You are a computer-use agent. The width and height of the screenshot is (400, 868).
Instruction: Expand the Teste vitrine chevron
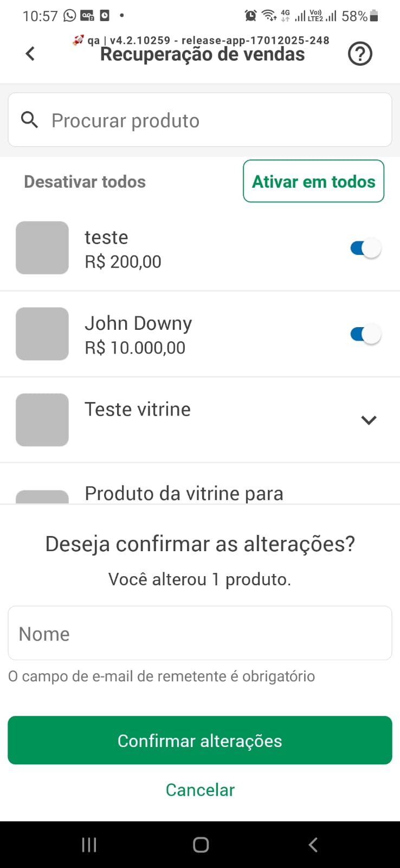[369, 420]
